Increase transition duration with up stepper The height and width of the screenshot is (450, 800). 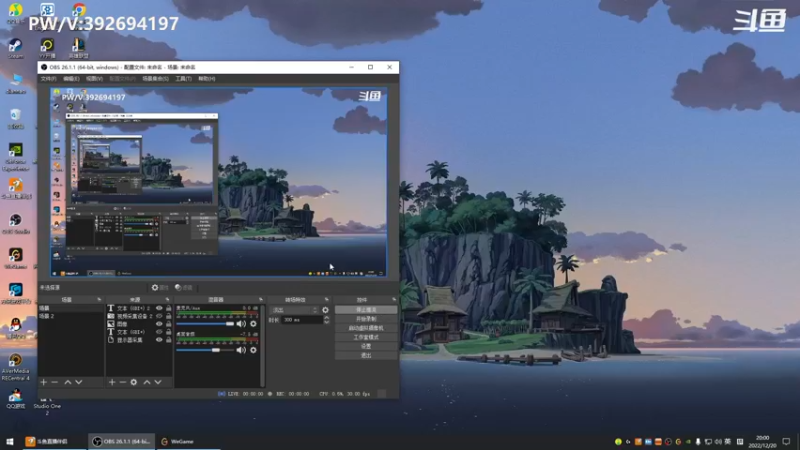point(327,318)
